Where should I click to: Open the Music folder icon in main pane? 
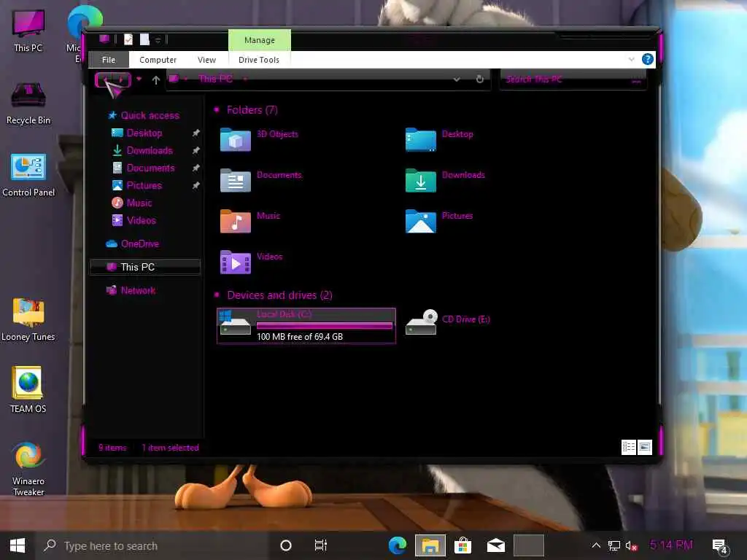coord(236,222)
